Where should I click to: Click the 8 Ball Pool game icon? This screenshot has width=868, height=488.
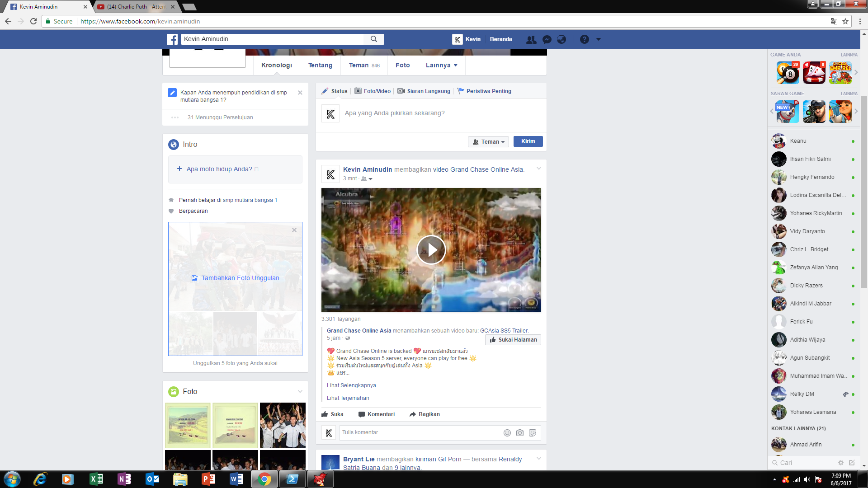[788, 73]
